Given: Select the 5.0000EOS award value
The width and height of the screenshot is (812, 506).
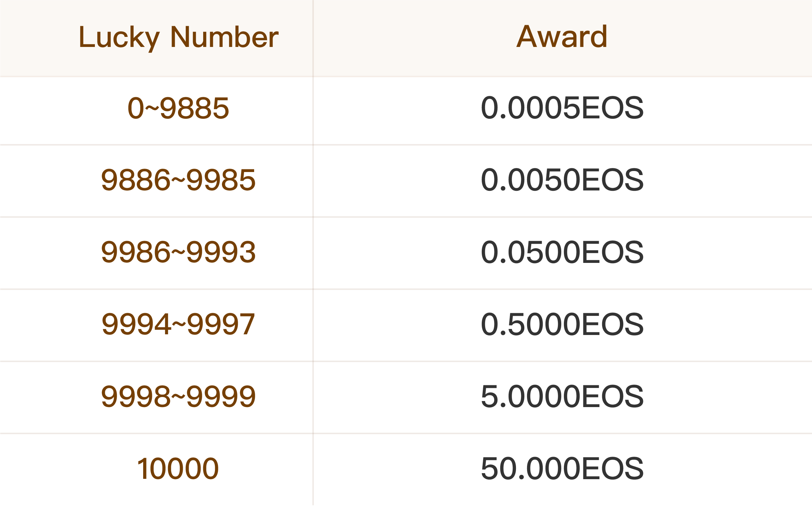Looking at the screenshot, I should (x=562, y=397).
